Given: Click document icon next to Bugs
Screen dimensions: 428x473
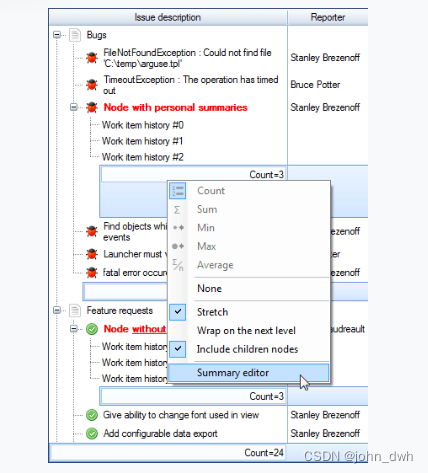Looking at the screenshot, I should [75, 35].
